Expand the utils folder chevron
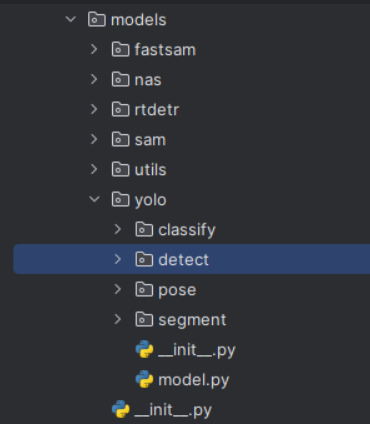This screenshot has height=424, width=370. click(x=94, y=169)
